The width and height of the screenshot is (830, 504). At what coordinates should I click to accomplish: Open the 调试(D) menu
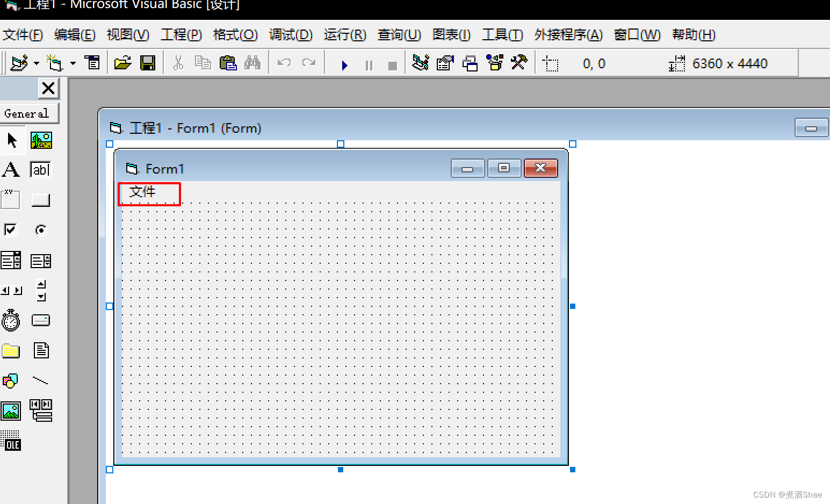point(291,35)
